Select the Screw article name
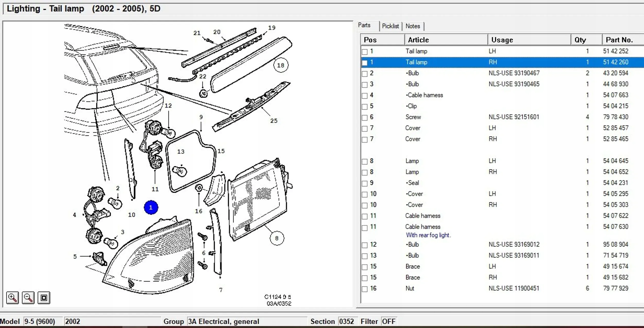The image size is (644, 328). 413,117
